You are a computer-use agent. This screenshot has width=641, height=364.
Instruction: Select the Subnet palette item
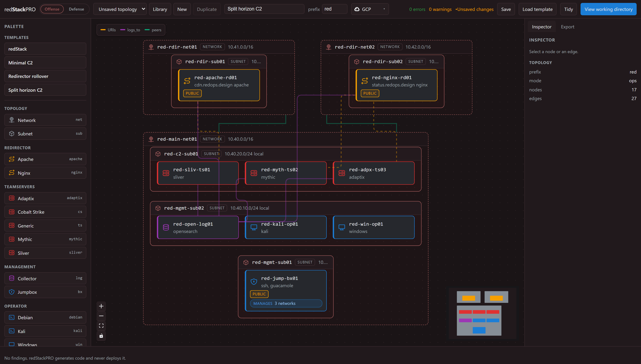coord(45,134)
